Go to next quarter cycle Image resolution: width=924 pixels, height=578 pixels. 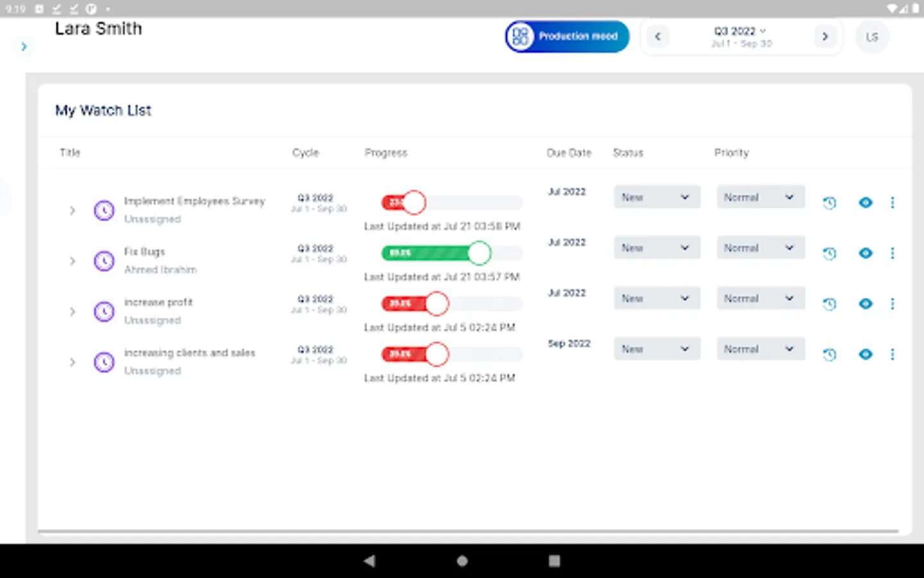pos(825,37)
